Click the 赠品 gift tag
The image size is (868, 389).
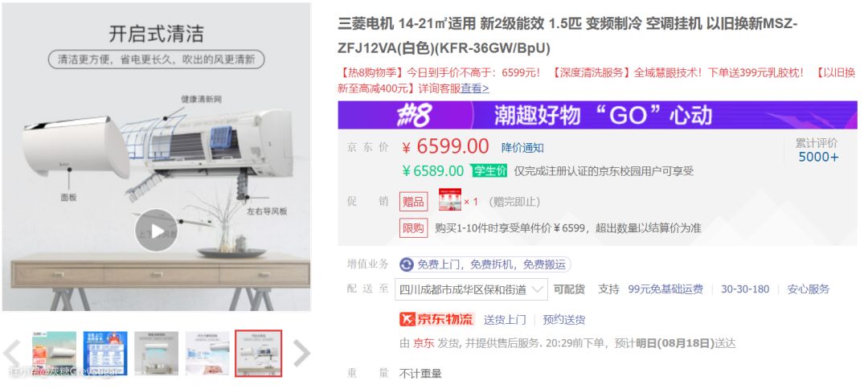click(x=414, y=202)
